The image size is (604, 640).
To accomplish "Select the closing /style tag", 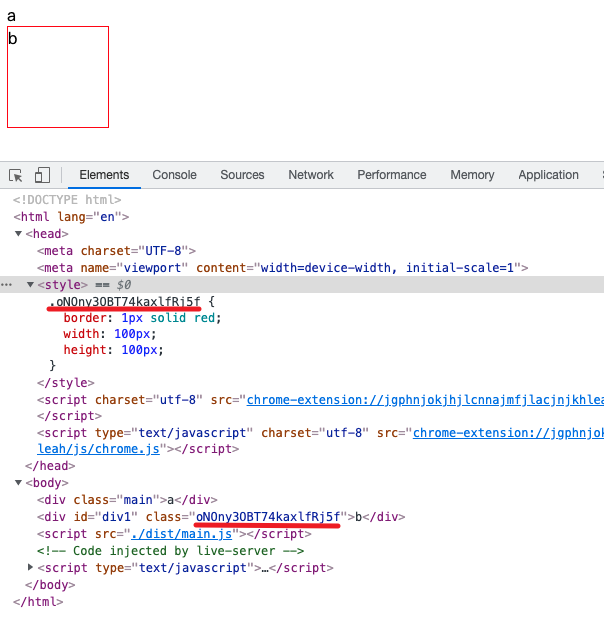I will (66, 383).
